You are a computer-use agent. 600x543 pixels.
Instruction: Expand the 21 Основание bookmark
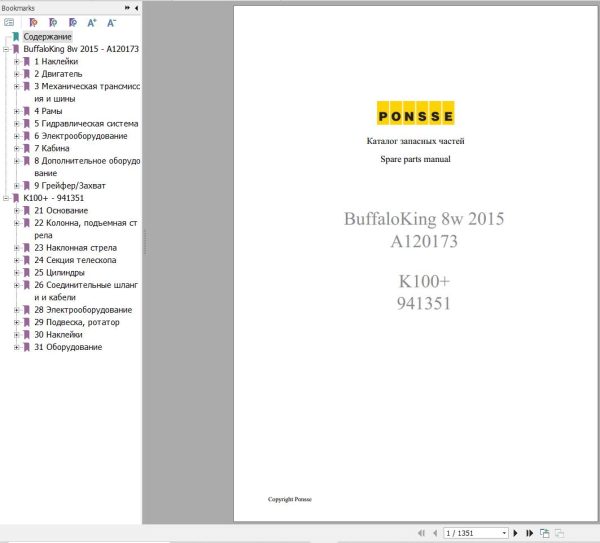point(16,210)
